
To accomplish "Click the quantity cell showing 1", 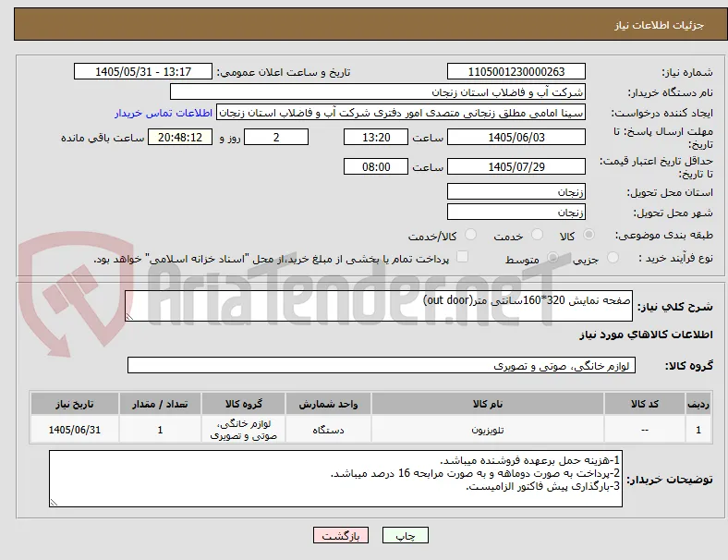I will 160,430.
